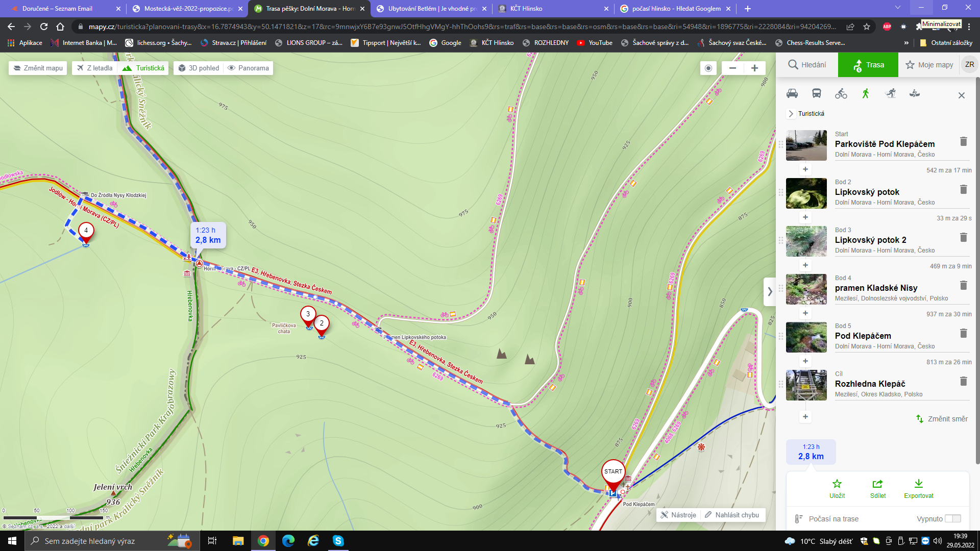Viewport: 980px width, 551px height.
Task: Click the Exportovat button
Action: pyautogui.click(x=918, y=488)
